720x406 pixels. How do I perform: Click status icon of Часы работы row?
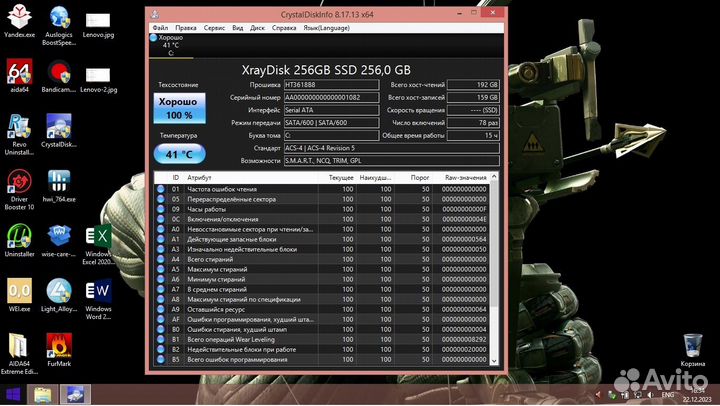(161, 209)
